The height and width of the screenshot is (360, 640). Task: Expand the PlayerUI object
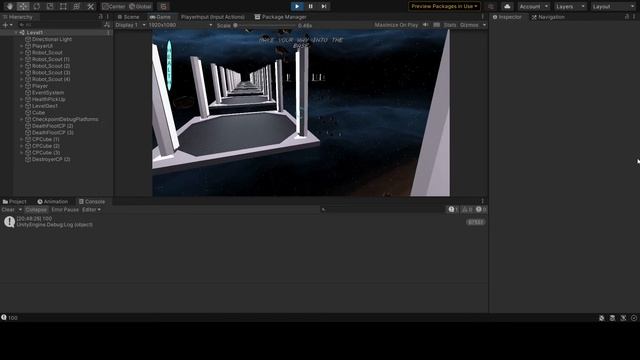[x=22, y=46]
